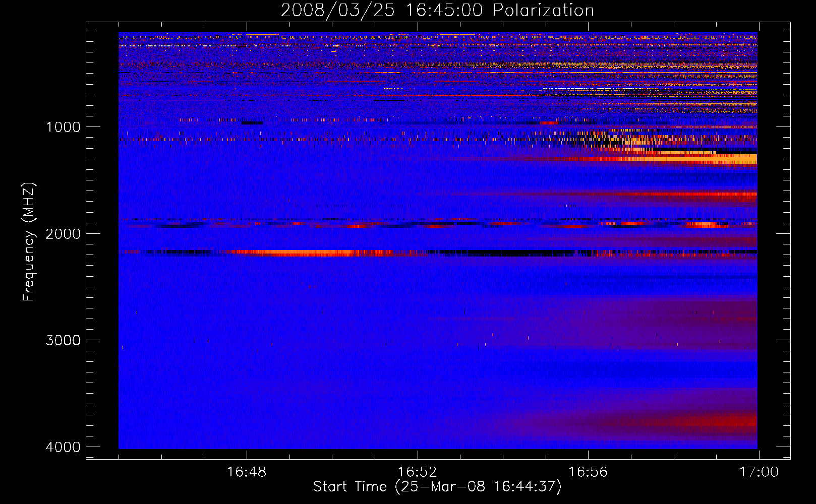Click the 'Frequency (MHZ)' axis label
This screenshot has width=816, height=504.
click(x=29, y=242)
